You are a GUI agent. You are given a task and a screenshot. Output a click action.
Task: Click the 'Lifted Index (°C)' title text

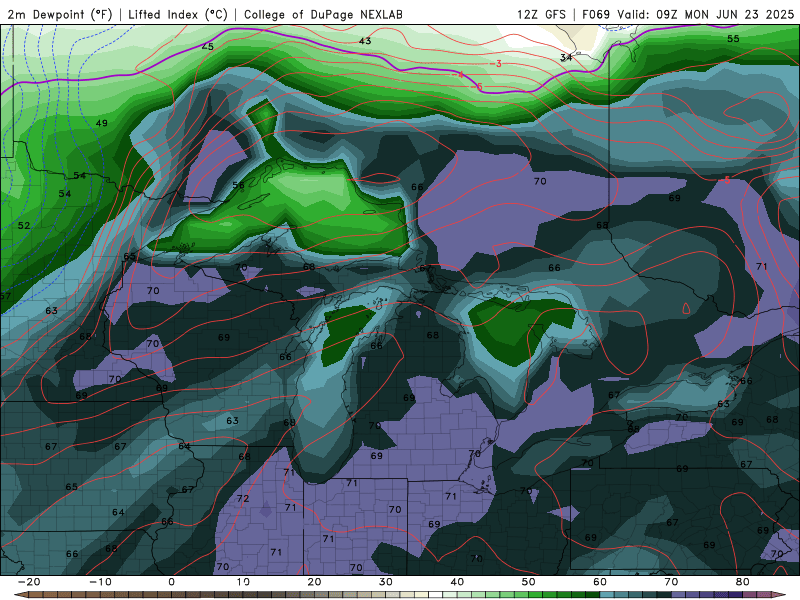pos(178,14)
